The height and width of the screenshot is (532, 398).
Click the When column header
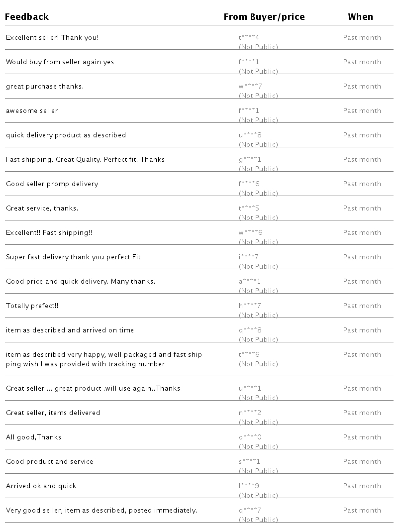(x=360, y=17)
